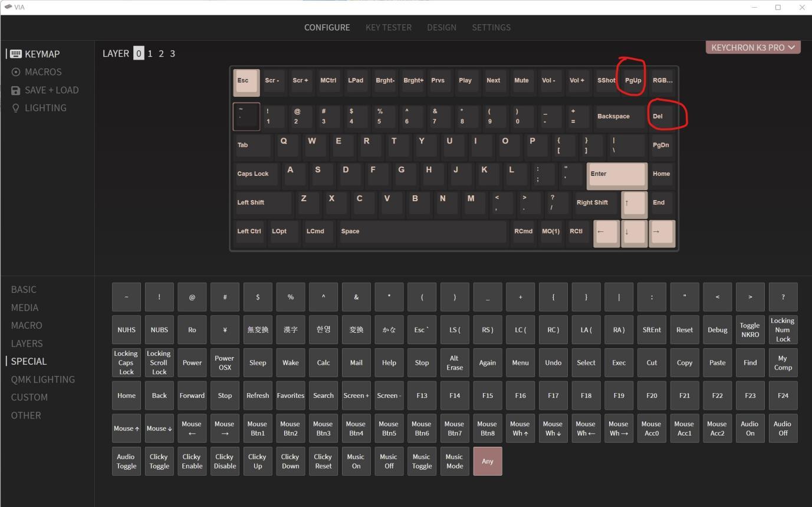Choose the Toggle NKRO keycode
Image resolution: width=812 pixels, height=507 pixels.
click(750, 330)
